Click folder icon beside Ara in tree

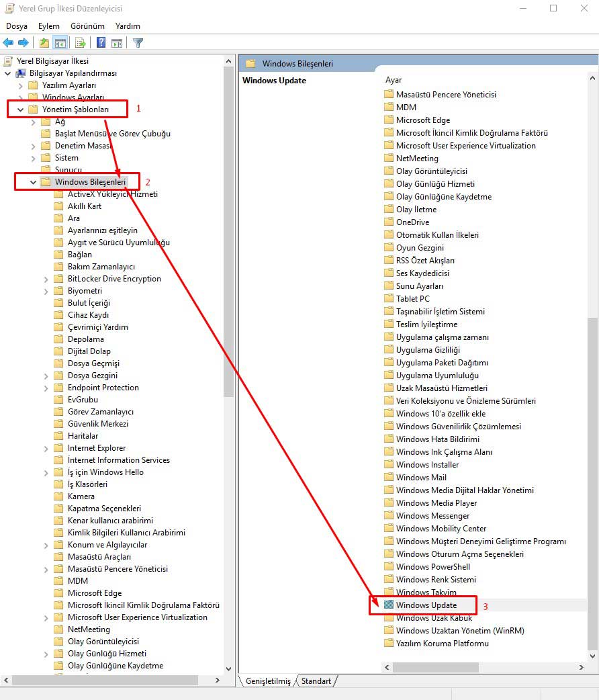pyautogui.click(x=58, y=218)
